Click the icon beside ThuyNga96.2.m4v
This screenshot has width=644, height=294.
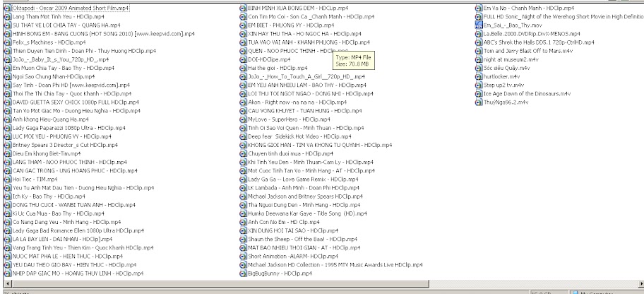pos(479,102)
